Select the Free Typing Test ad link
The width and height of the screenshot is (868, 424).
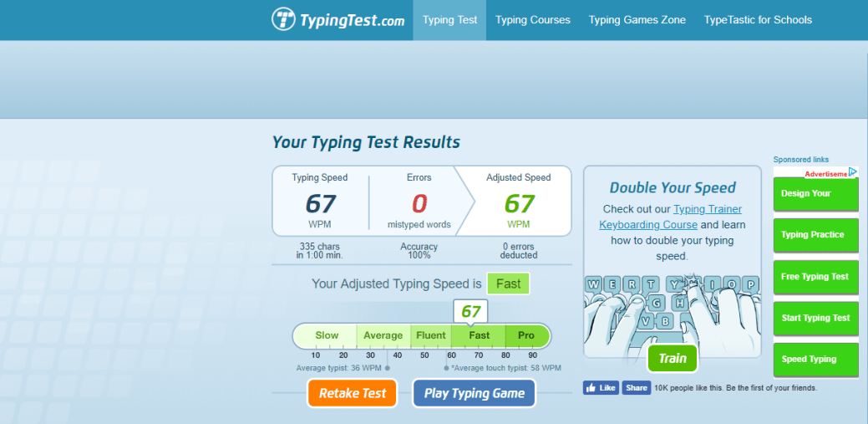click(815, 277)
